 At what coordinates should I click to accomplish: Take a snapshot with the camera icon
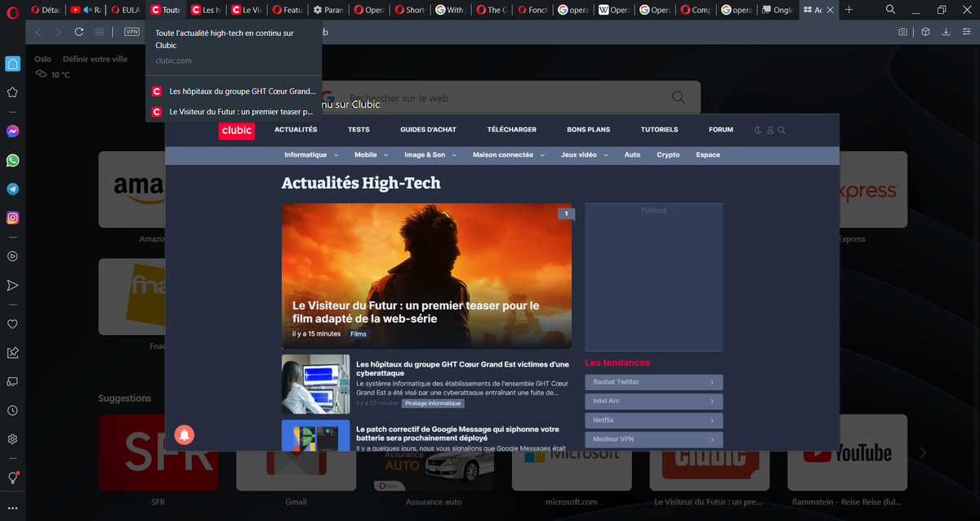click(x=902, y=32)
